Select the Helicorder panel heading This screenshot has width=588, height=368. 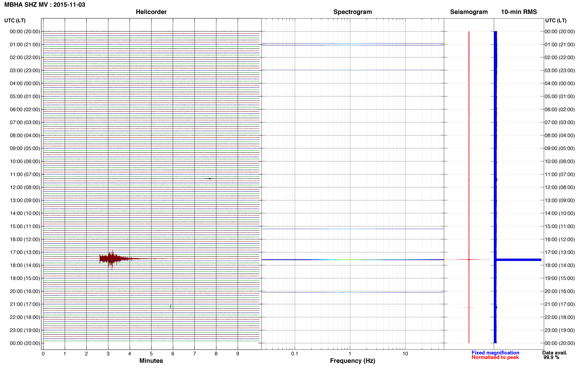(151, 12)
